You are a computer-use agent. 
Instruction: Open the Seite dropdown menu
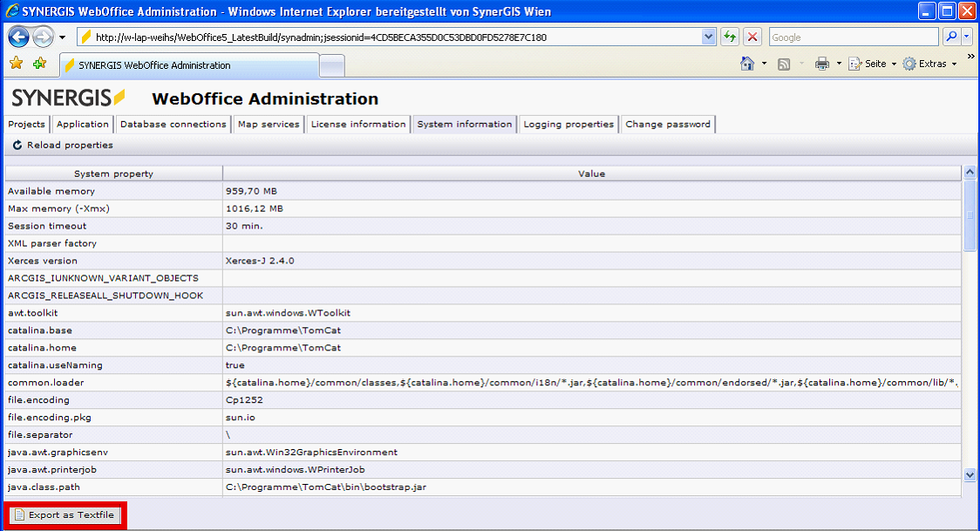coord(871,64)
